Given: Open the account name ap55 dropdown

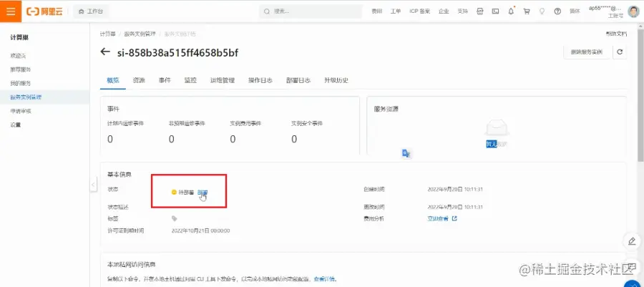Looking at the screenshot, I should click(x=606, y=8).
